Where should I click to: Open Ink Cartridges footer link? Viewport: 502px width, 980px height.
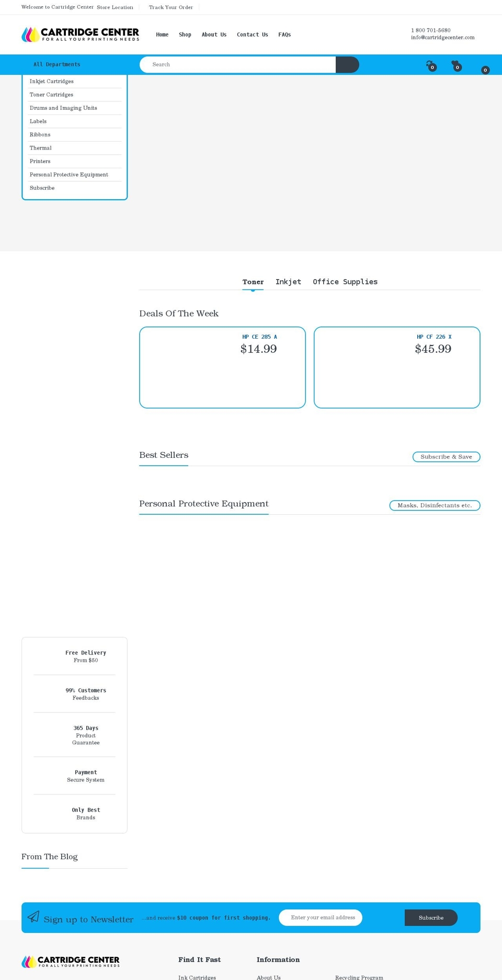coord(197,977)
